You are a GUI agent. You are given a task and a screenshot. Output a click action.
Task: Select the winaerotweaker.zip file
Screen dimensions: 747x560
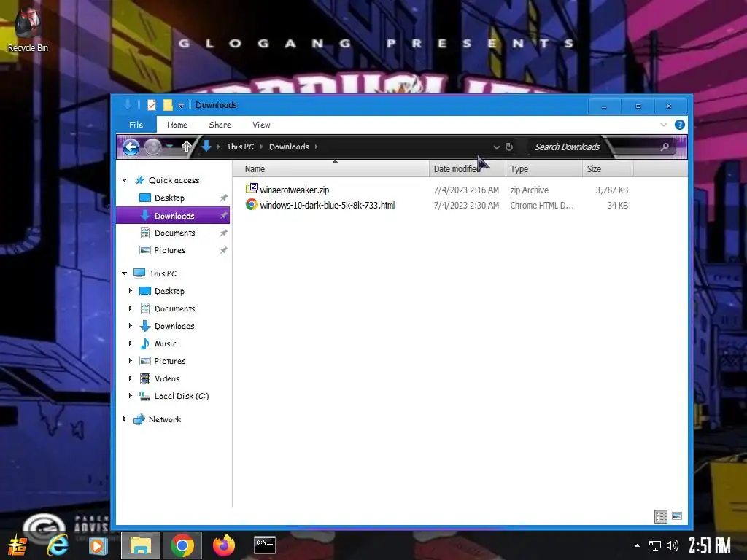[x=295, y=190]
